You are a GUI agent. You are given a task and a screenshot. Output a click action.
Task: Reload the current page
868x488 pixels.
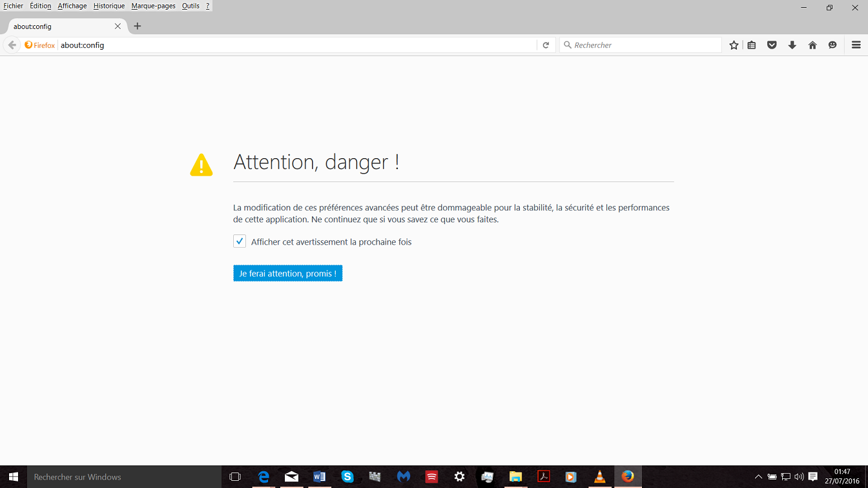[546, 45]
